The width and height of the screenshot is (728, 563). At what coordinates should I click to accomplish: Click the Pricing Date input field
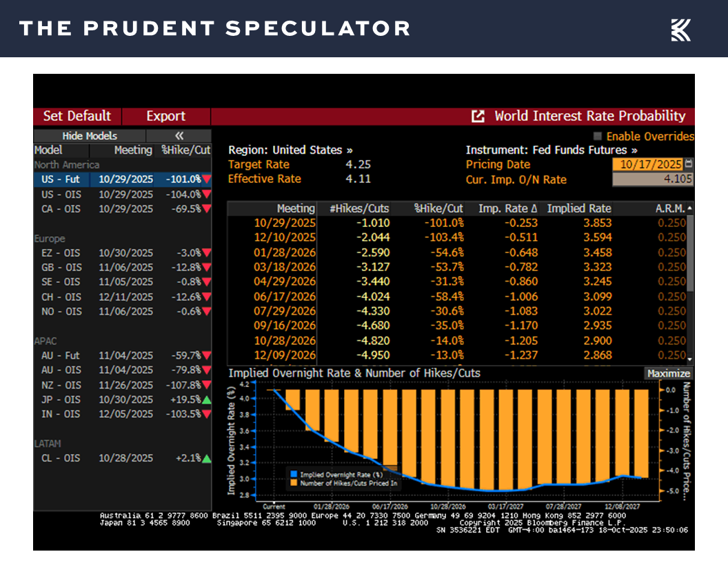click(647, 164)
